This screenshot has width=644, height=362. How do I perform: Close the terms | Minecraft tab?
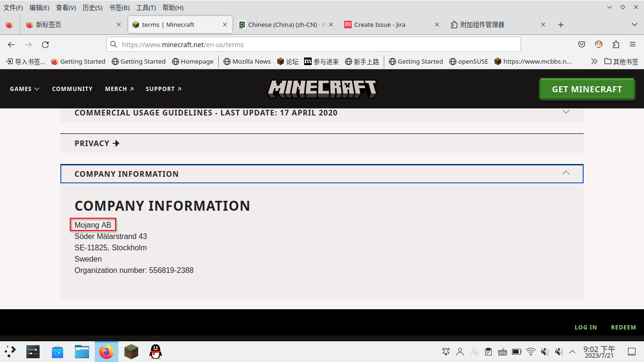tap(226, 25)
